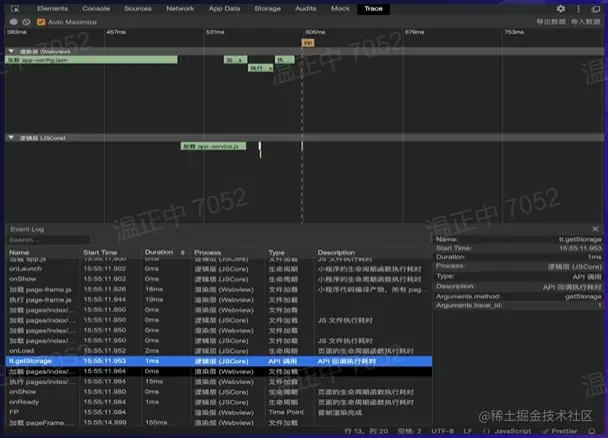Click the indentation spaces status entry
The image size is (608, 438).
[x=409, y=431]
